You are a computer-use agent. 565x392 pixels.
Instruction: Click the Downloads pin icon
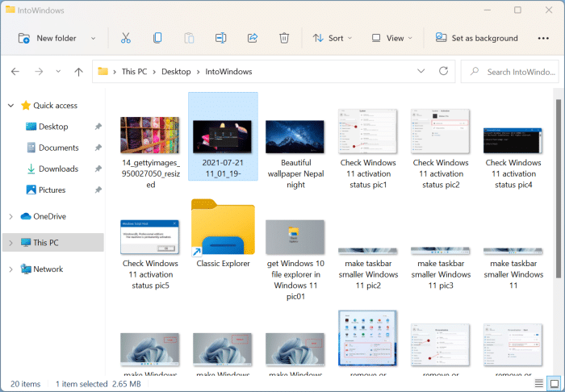point(98,169)
